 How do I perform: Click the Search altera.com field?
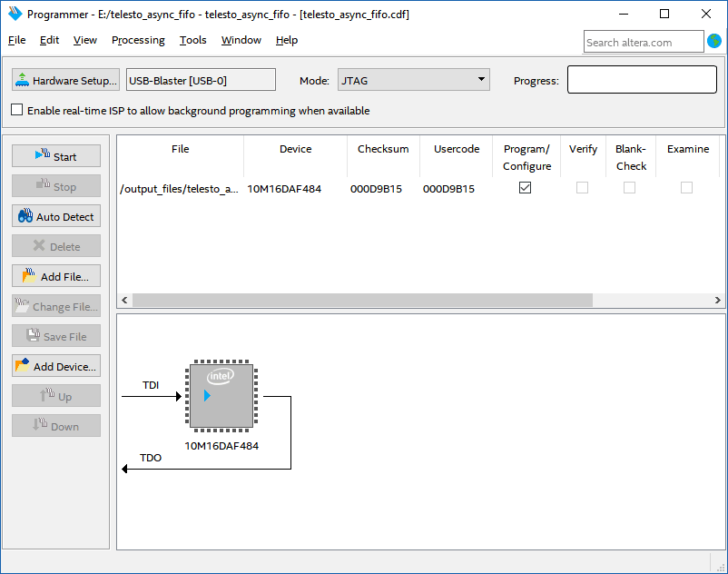[643, 42]
